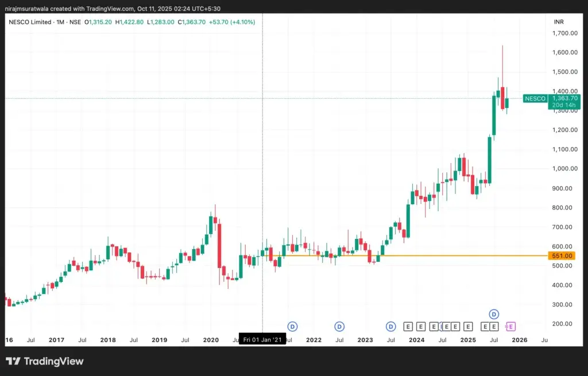This screenshot has height=376, width=588.
Task: Click the earnings E marker at start of 2025
Action: click(468, 326)
